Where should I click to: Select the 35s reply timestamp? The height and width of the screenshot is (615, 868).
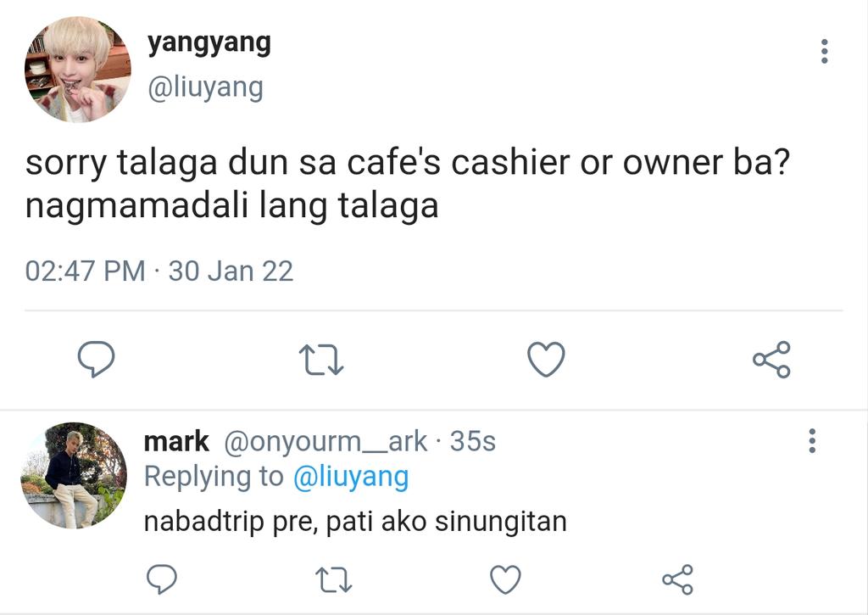click(x=473, y=442)
